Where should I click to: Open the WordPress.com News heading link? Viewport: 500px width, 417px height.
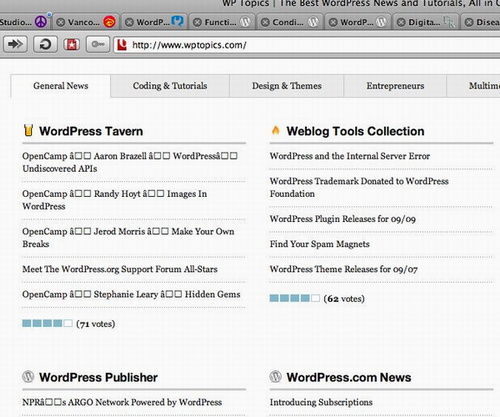coord(349,377)
